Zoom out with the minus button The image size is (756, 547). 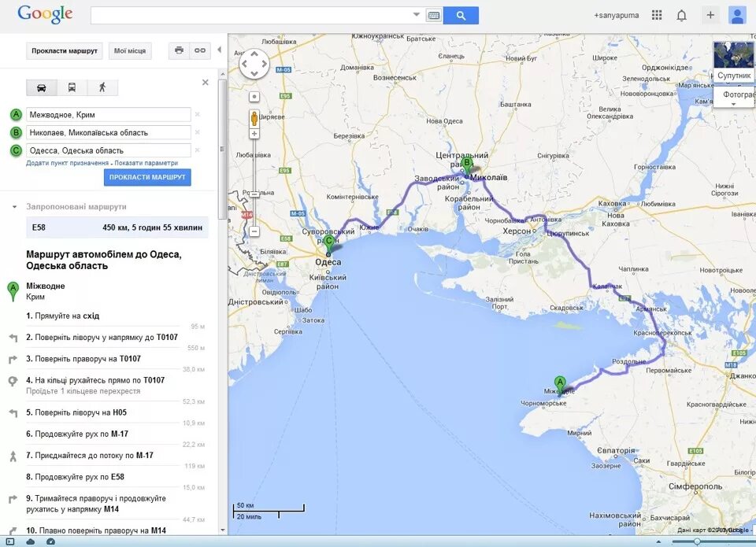(254, 232)
